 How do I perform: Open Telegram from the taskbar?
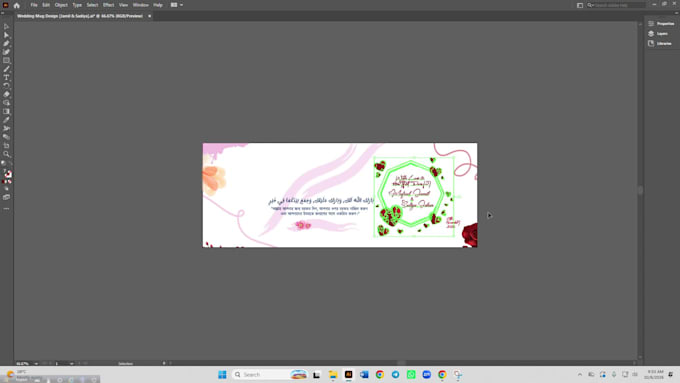click(395, 374)
